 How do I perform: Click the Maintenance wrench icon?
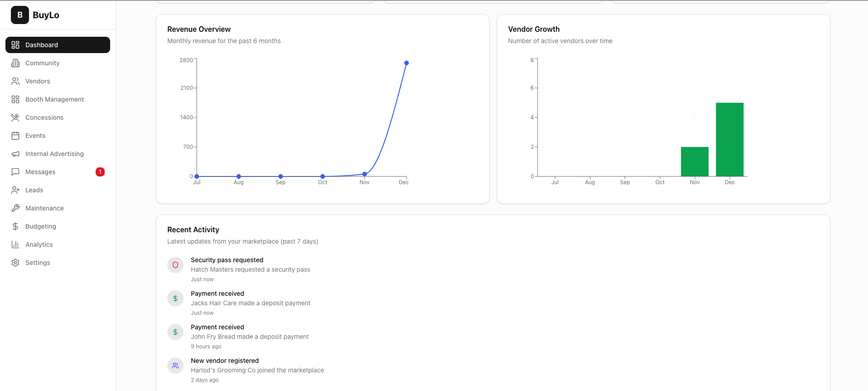(15, 208)
